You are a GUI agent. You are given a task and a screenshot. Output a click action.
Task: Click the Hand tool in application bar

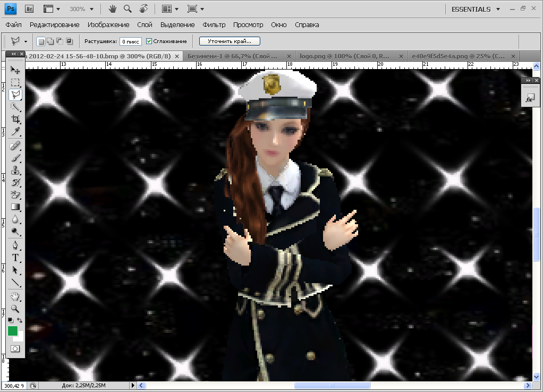pyautogui.click(x=112, y=9)
